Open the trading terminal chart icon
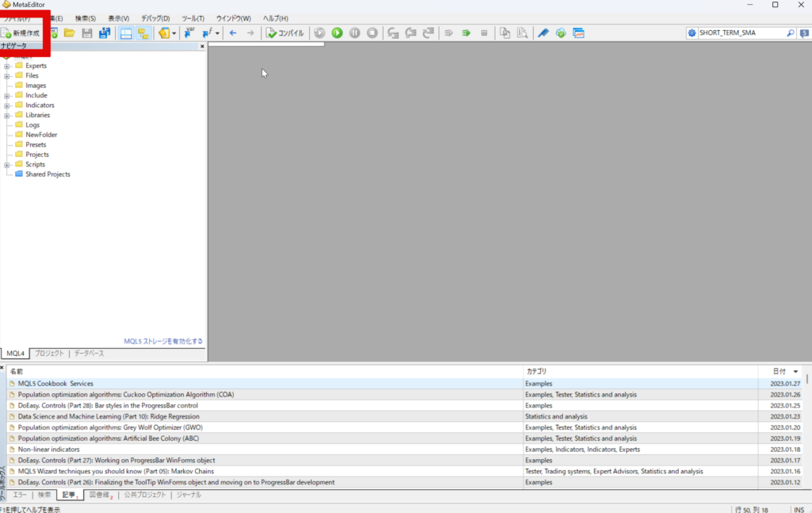Screen dimensions: 812x513 (x=578, y=33)
